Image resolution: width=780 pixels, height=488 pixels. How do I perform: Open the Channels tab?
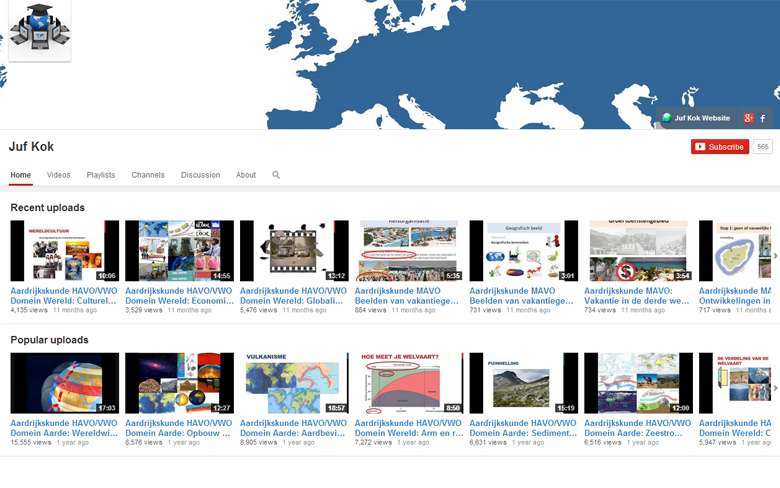148,175
